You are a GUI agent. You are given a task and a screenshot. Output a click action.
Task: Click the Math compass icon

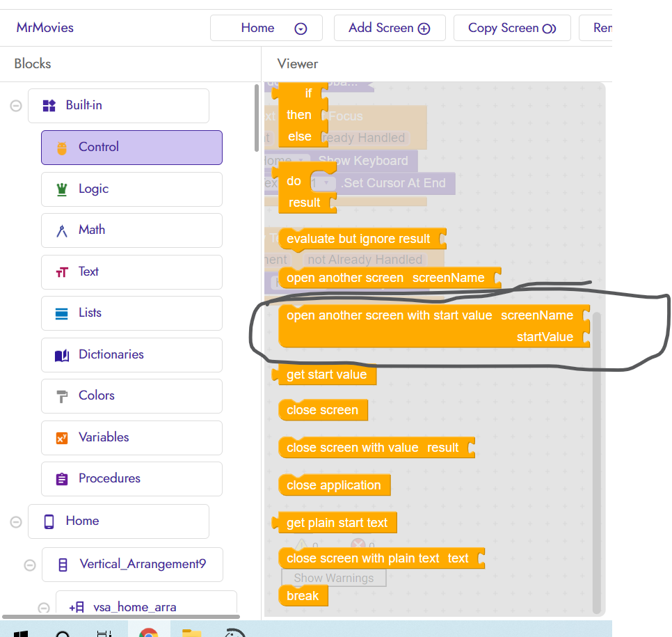tap(62, 230)
